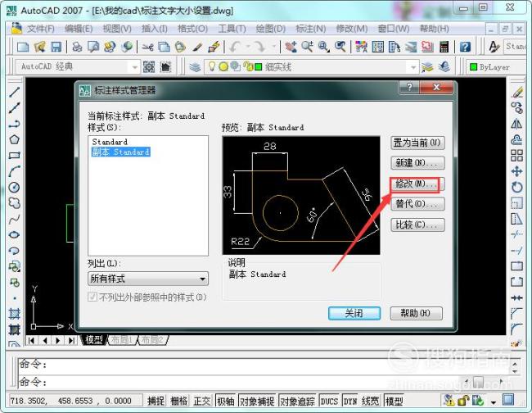The image size is (532, 413).
Task: Toggle the 对象追踪 object tracking
Action: point(297,401)
